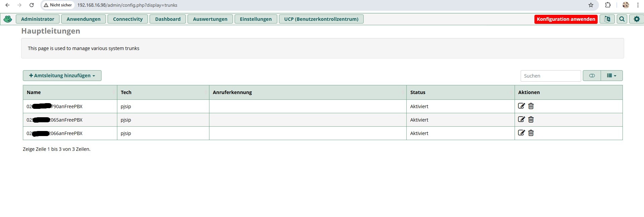Open the Connectivity menu
This screenshot has height=217, width=644.
click(128, 19)
